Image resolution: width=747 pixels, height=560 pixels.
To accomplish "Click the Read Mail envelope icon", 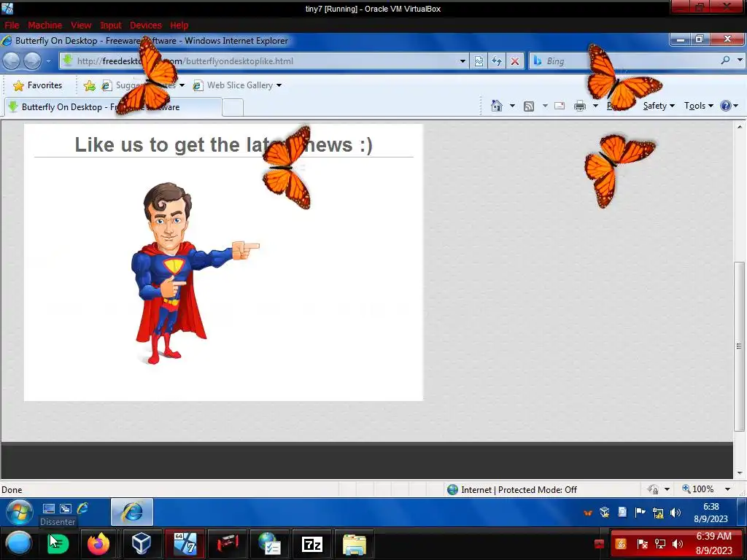I will tap(560, 106).
